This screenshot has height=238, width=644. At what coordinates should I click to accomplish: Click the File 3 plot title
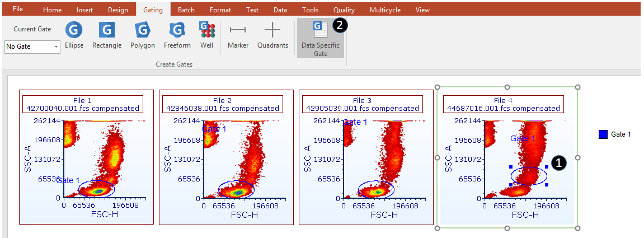(x=362, y=104)
